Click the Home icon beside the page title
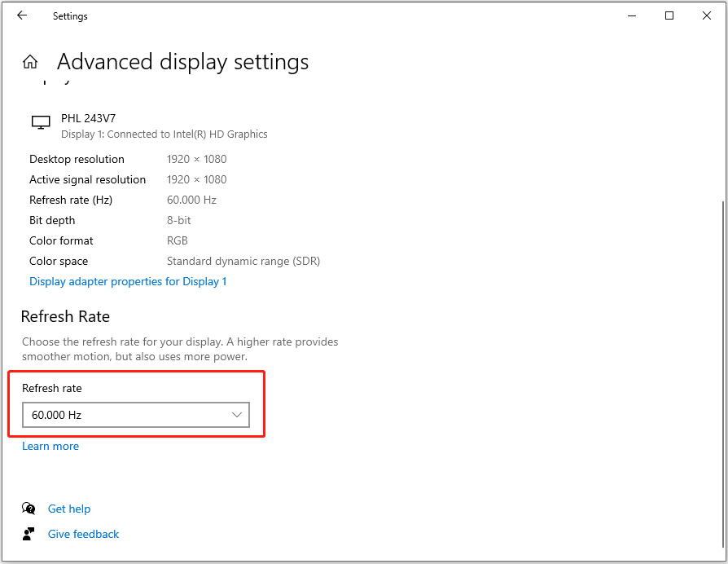This screenshot has height=564, width=728. [30, 62]
